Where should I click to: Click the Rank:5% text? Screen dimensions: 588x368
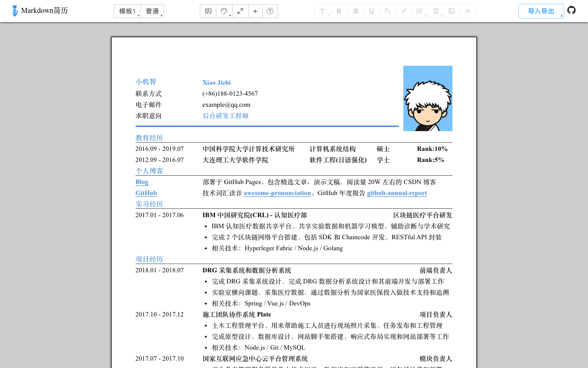(430, 160)
